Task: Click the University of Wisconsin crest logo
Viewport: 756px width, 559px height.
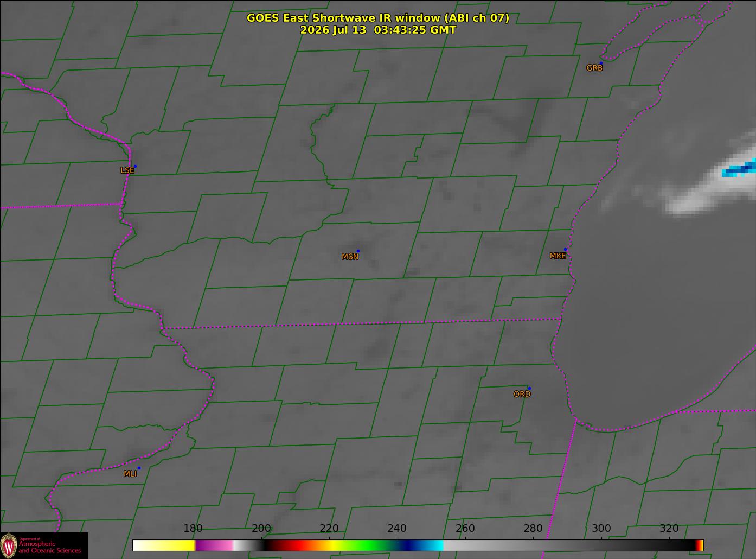Action: [9, 545]
